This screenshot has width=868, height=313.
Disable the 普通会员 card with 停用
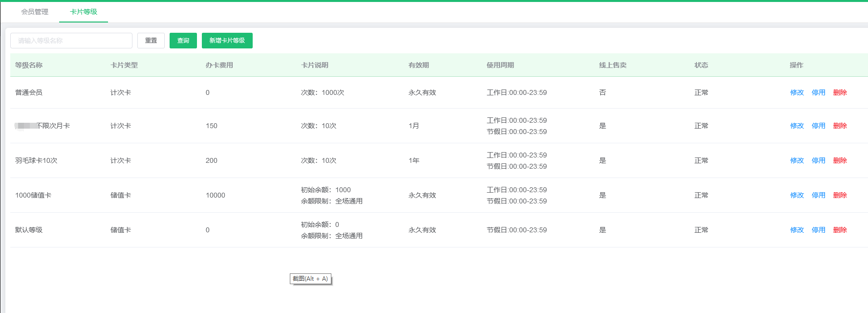pos(819,92)
